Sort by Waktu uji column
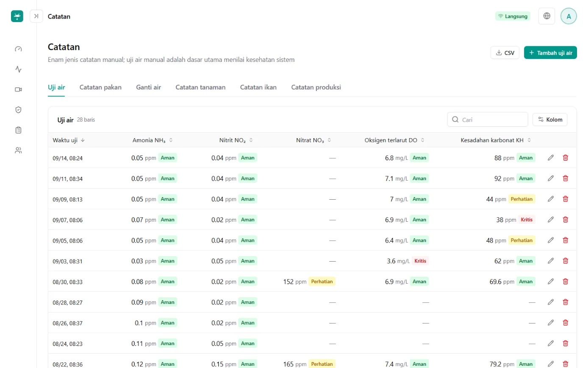Viewport: 588px width, 368px height. pos(69,140)
